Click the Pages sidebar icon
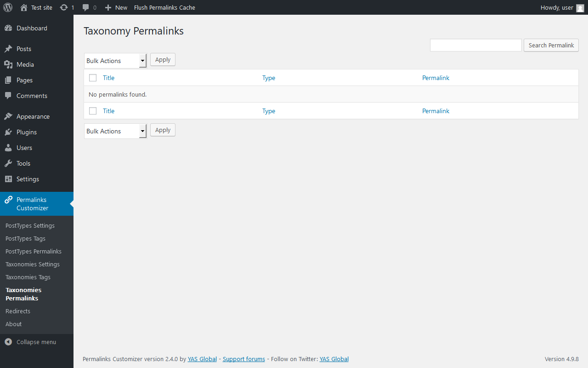 click(8, 80)
